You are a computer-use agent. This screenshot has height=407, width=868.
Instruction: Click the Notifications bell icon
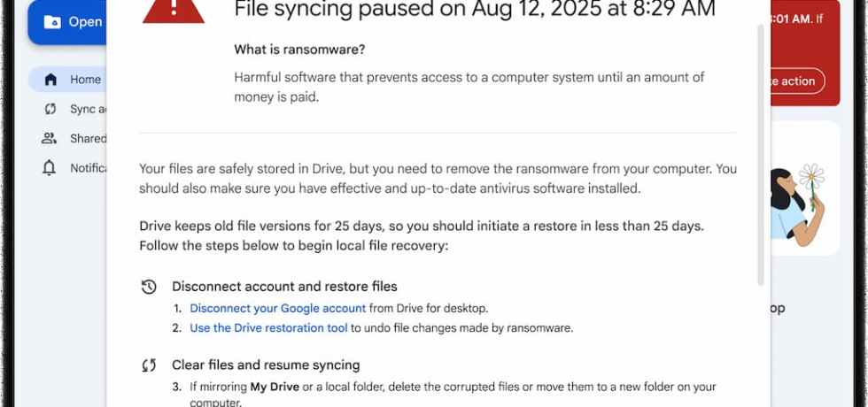(50, 167)
